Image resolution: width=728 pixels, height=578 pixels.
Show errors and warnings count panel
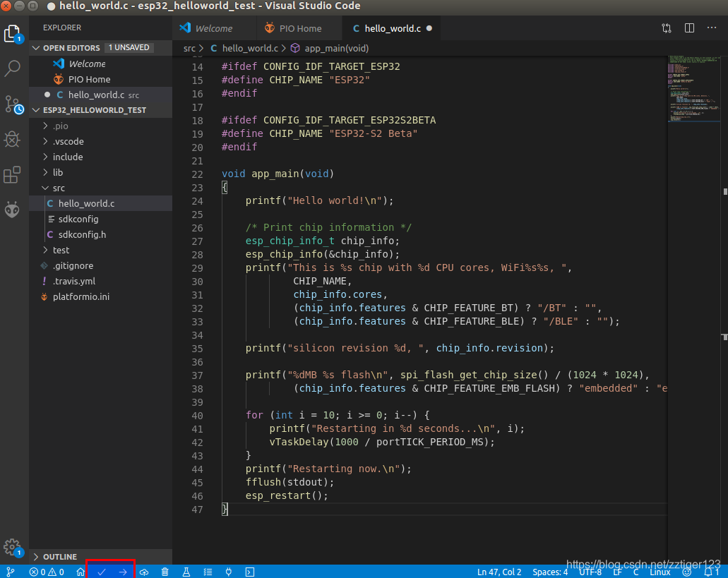tap(47, 572)
